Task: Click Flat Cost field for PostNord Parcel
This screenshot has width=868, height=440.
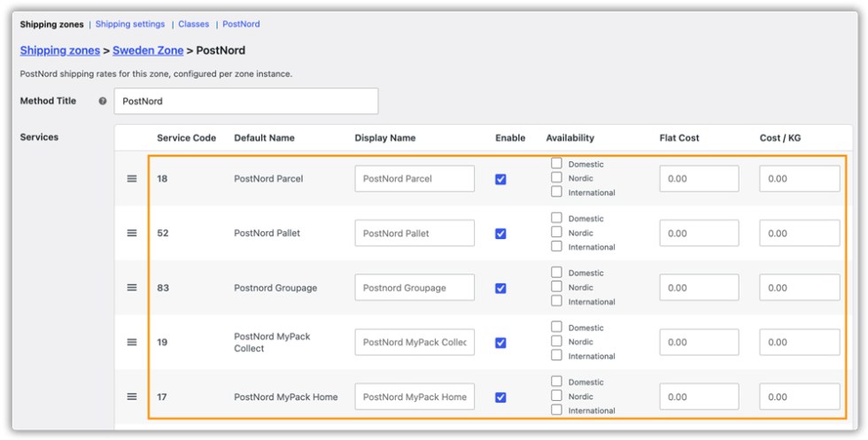Action: (x=699, y=179)
